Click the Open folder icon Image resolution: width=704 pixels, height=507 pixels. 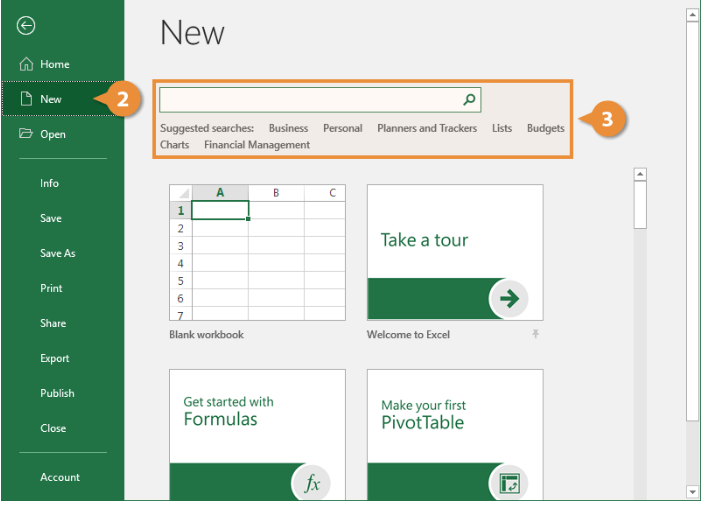coord(26,133)
